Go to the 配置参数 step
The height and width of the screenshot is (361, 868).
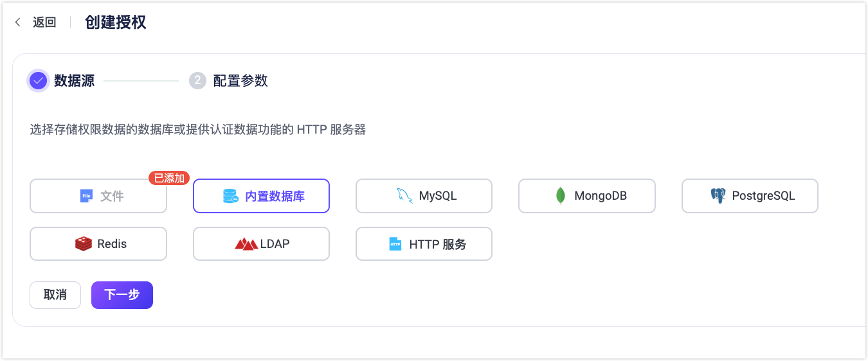(x=240, y=81)
